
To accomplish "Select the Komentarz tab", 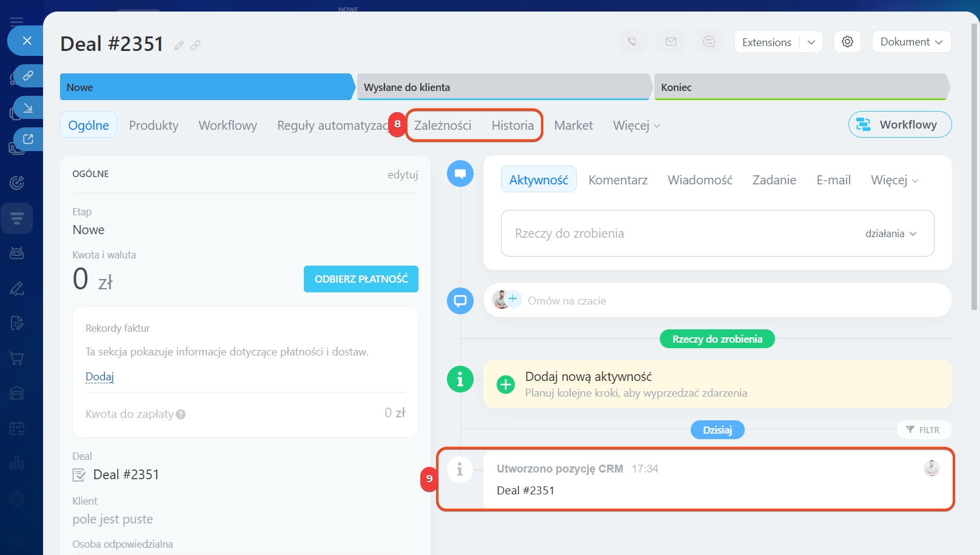I will coord(617,180).
